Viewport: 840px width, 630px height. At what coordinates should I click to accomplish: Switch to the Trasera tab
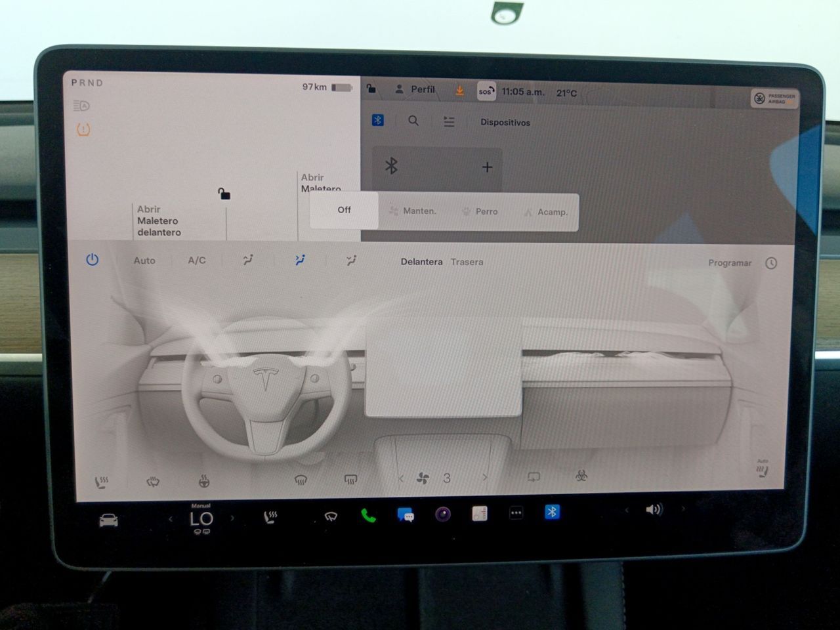(x=467, y=262)
